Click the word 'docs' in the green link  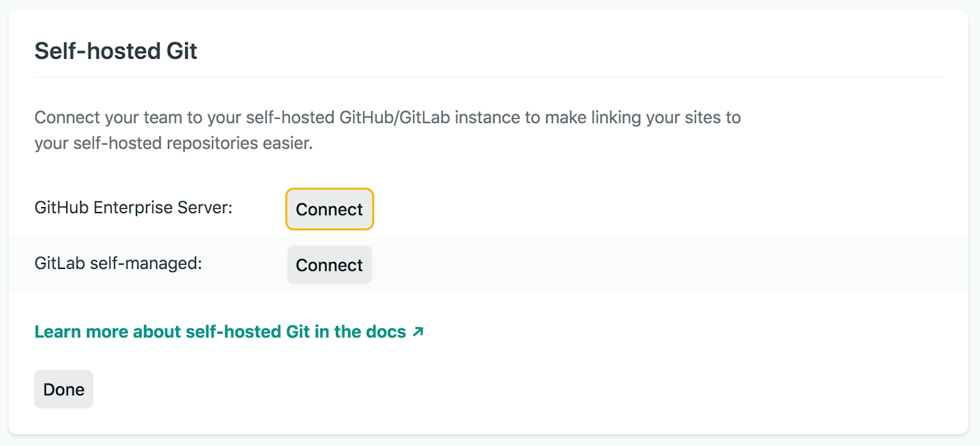point(386,331)
